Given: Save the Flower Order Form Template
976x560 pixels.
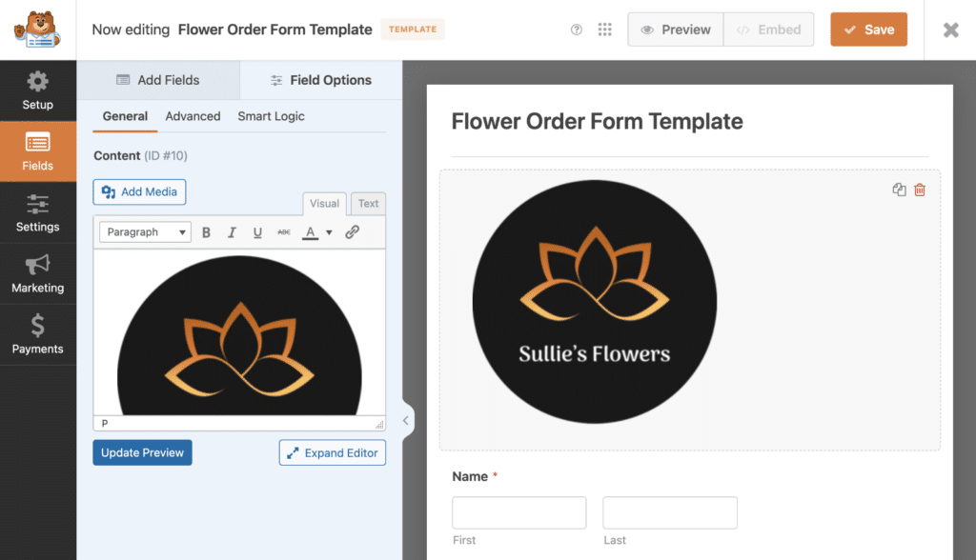Looking at the screenshot, I should tap(868, 30).
